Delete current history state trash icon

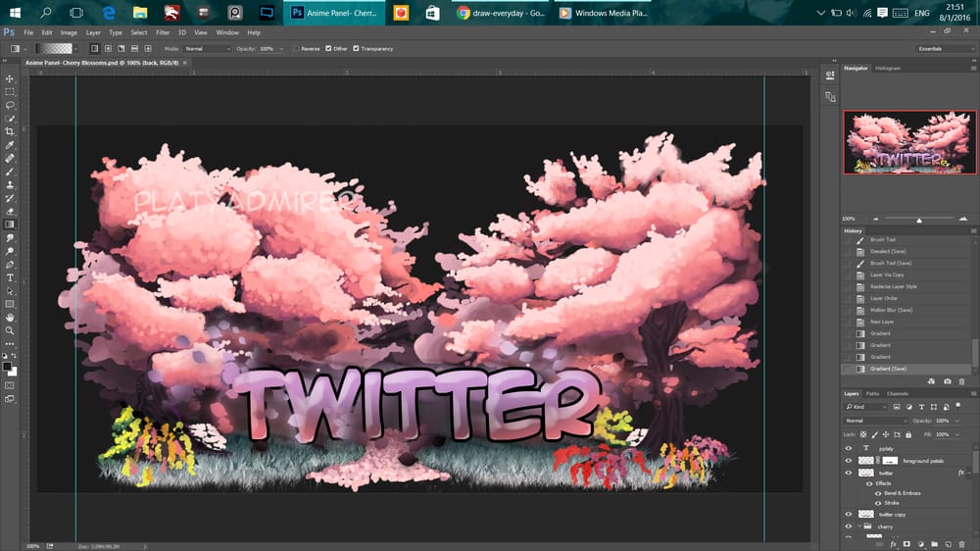point(962,381)
